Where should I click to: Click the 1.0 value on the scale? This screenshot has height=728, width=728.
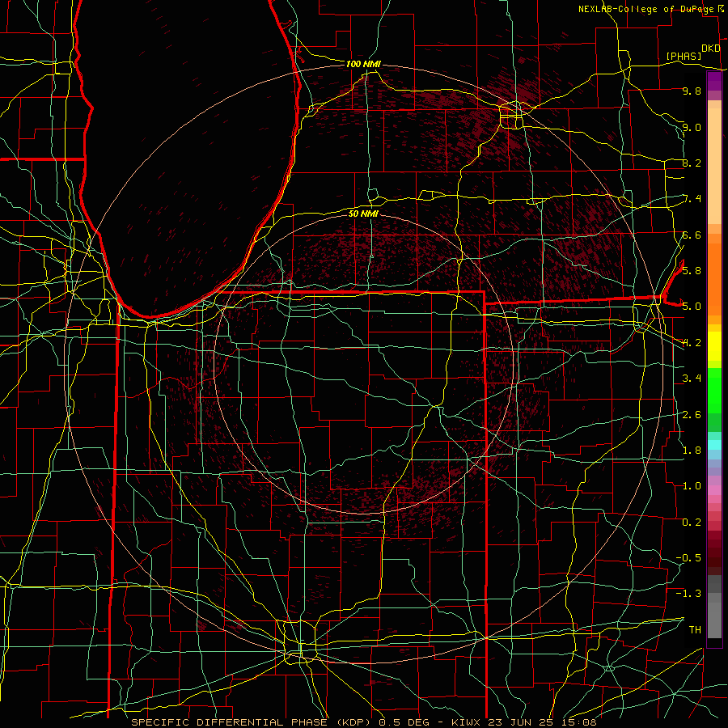(692, 486)
